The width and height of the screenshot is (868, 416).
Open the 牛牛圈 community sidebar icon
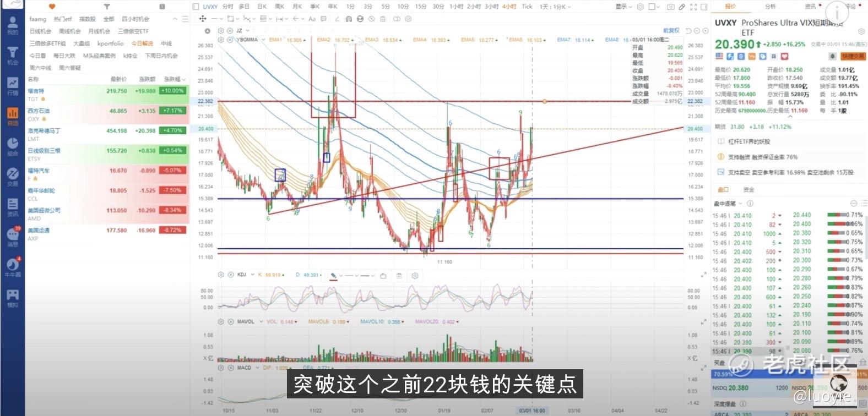click(x=12, y=267)
